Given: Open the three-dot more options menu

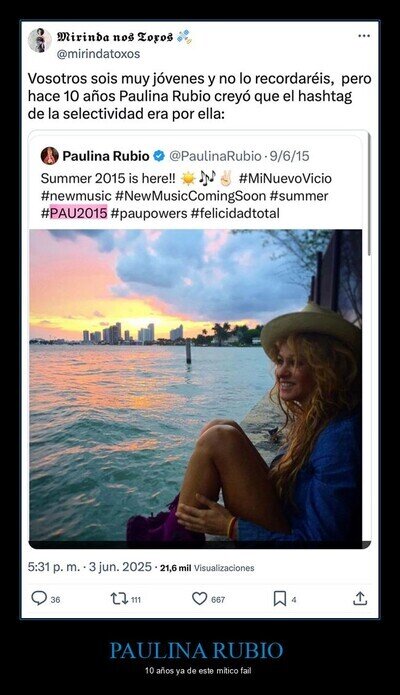Looking at the screenshot, I should tap(364, 36).
